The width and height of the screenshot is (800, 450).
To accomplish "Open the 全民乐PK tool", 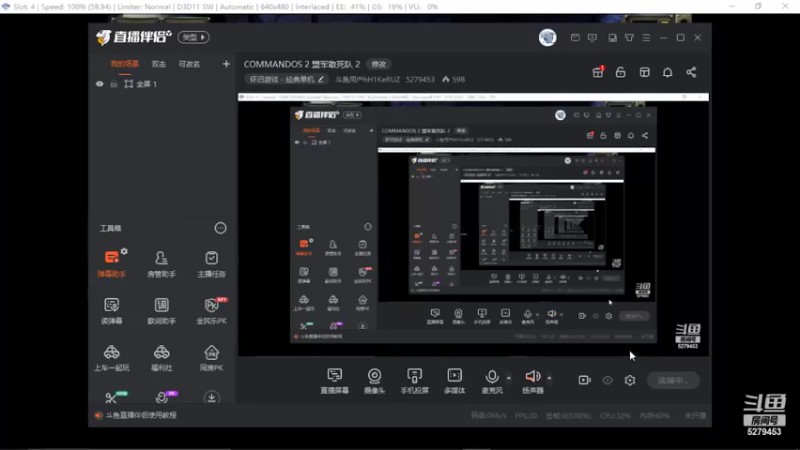I will [x=211, y=310].
